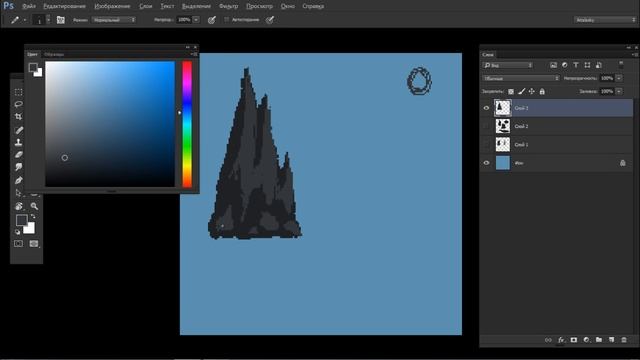Open the brush panel toggle icon

coord(60,20)
